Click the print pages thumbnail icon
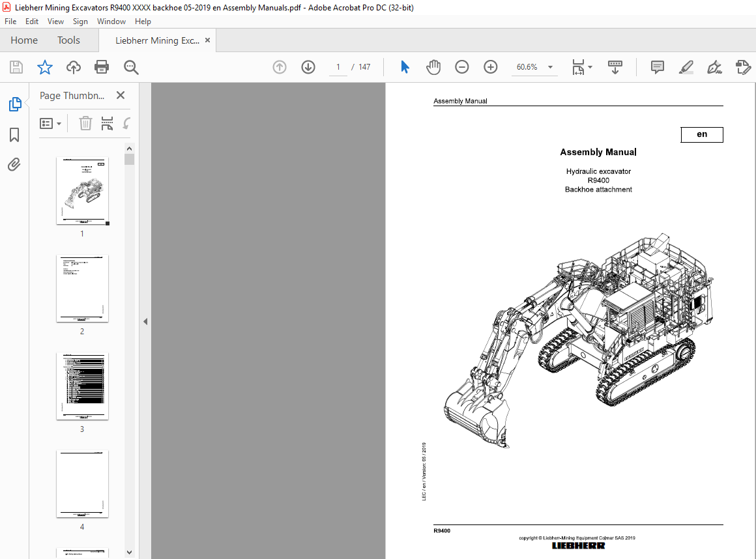This screenshot has height=559, width=756. [107, 123]
